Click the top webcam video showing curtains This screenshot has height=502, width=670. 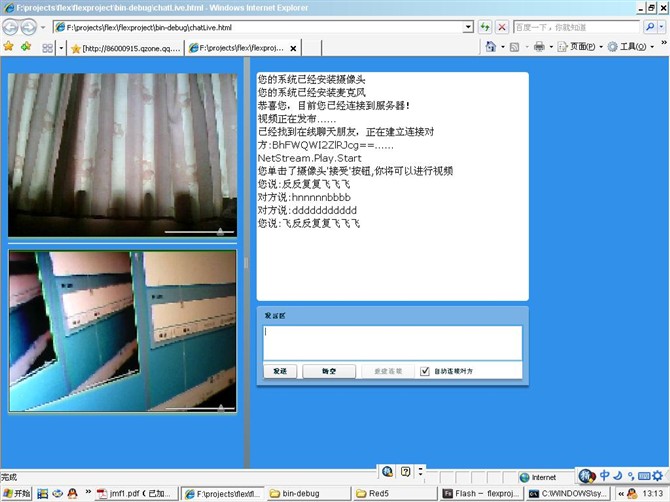(x=123, y=155)
